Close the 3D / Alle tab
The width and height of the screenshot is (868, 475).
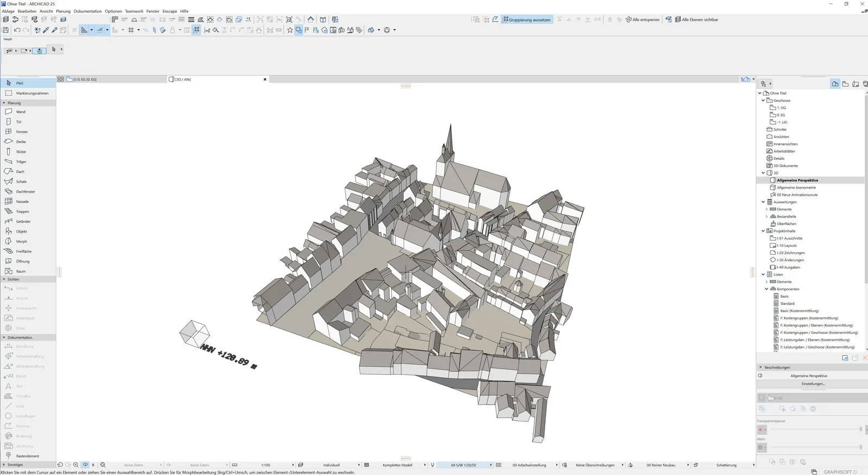point(265,79)
